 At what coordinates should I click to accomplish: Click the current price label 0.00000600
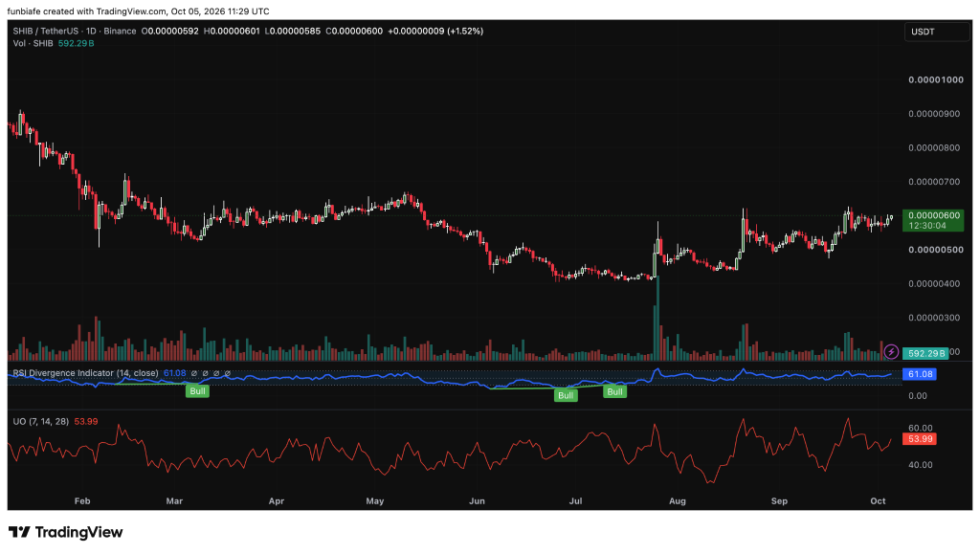933,215
